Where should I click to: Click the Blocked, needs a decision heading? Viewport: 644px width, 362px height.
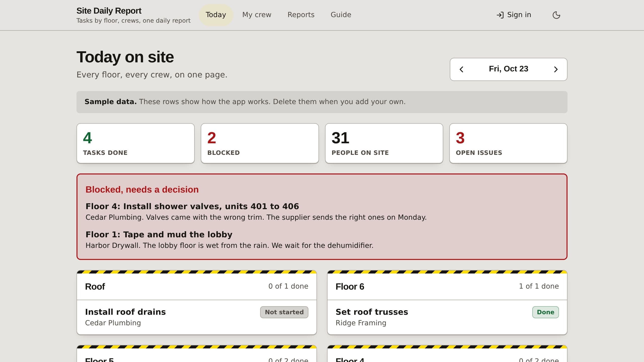[x=142, y=190]
